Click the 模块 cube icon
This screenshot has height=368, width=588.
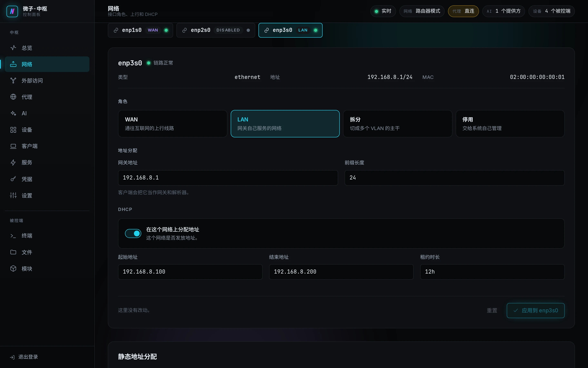pyautogui.click(x=13, y=268)
